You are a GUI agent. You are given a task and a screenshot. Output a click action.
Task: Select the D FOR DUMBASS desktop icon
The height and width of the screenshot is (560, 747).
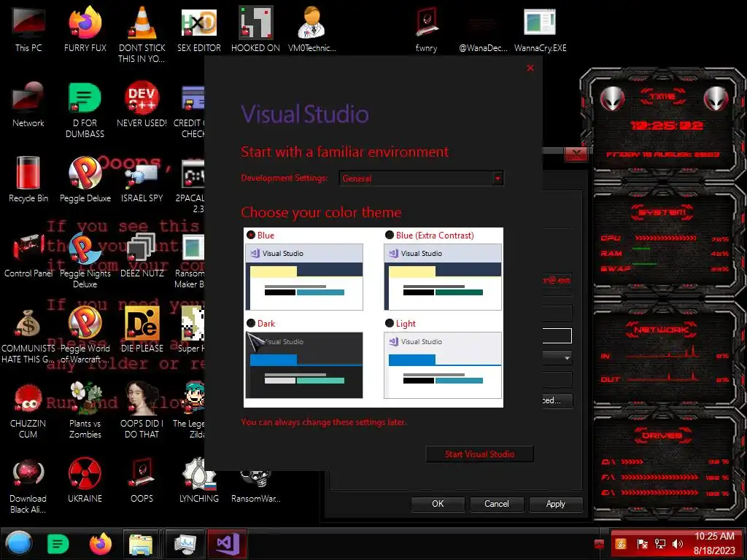pyautogui.click(x=85, y=109)
